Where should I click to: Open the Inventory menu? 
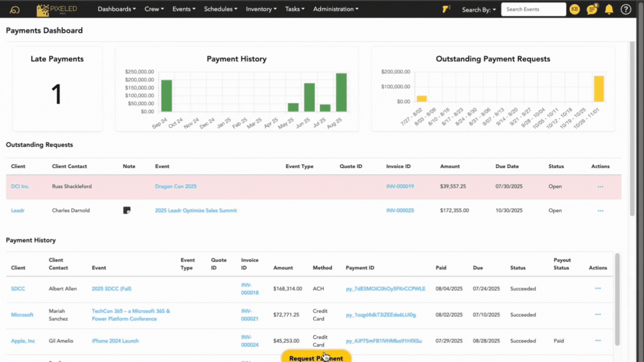point(261,9)
